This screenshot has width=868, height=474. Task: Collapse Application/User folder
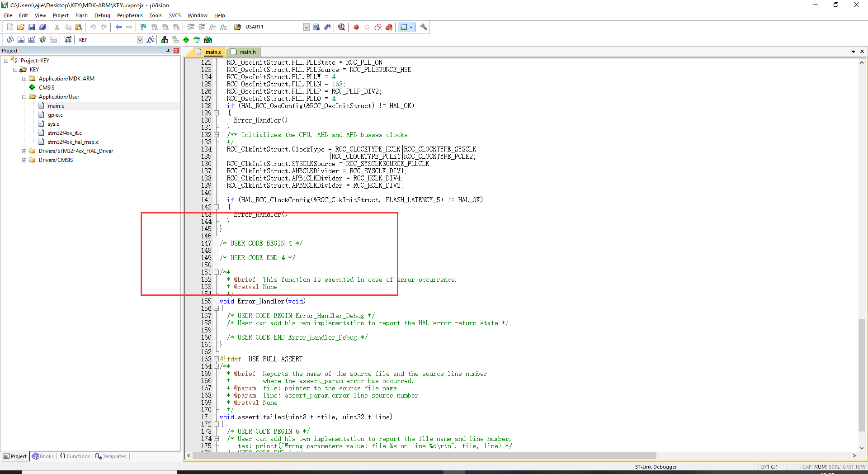point(24,97)
